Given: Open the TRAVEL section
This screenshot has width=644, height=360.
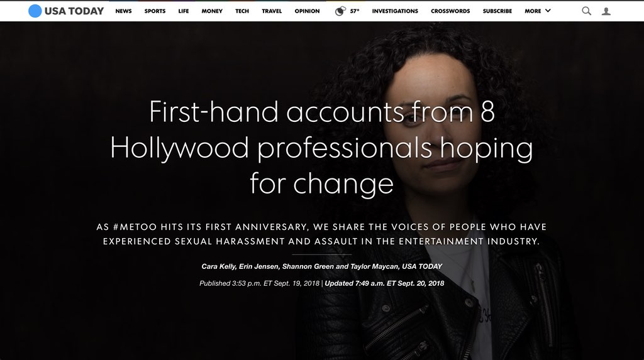Looking at the screenshot, I should tap(272, 11).
